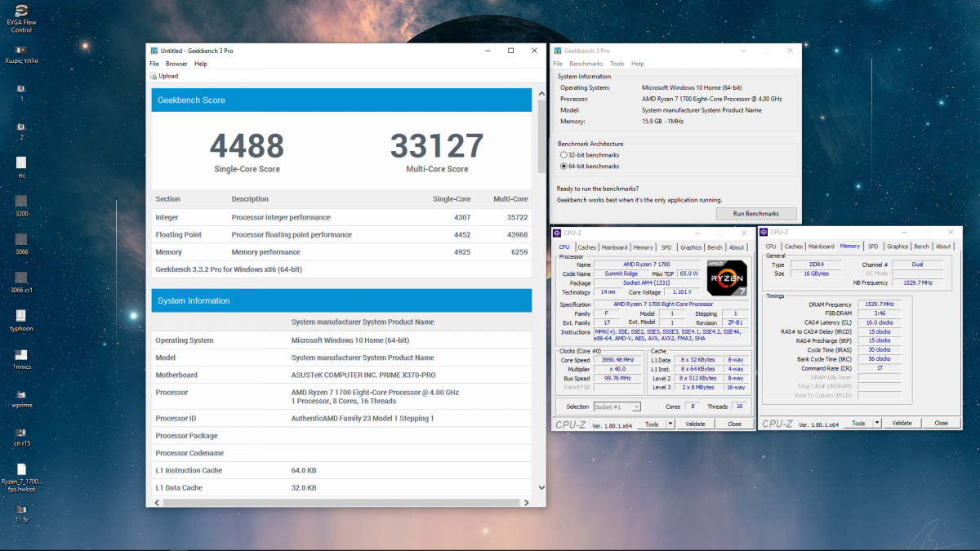
Task: Click the title bar icon of the Memory-tab CPU-Z window
Action: coord(764,233)
